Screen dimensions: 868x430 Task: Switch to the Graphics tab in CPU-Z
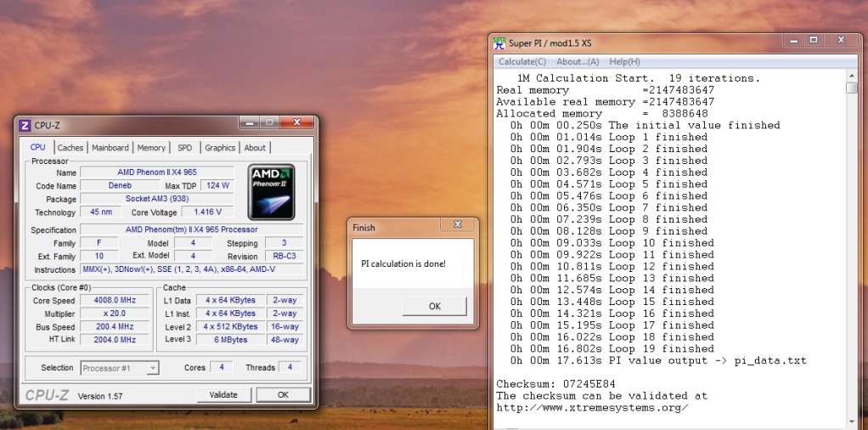click(220, 147)
